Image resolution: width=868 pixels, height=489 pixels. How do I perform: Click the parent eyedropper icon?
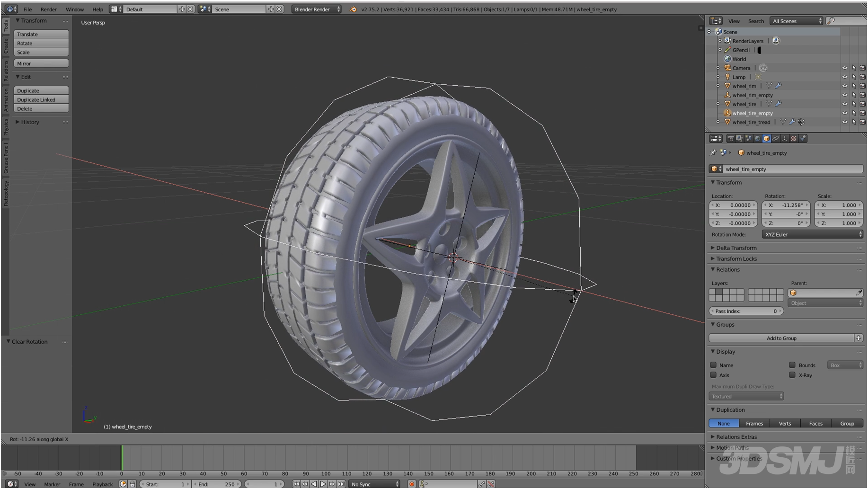pyautogui.click(x=859, y=293)
